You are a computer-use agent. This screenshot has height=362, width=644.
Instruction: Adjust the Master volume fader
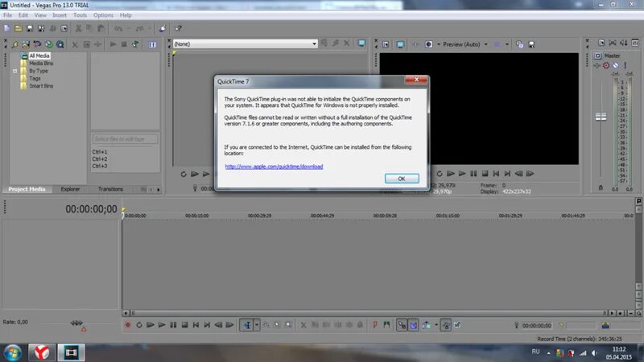tap(601, 117)
